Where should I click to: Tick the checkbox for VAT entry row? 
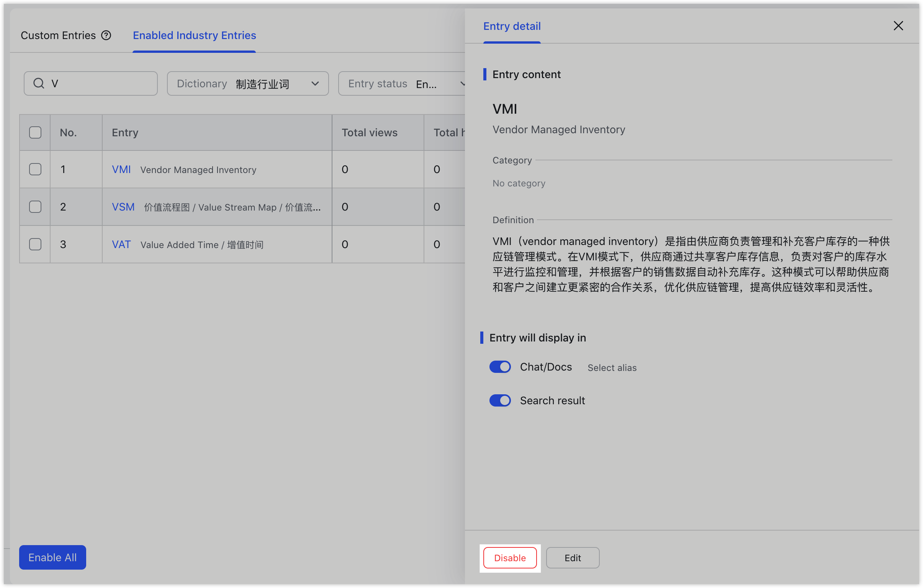(x=35, y=244)
